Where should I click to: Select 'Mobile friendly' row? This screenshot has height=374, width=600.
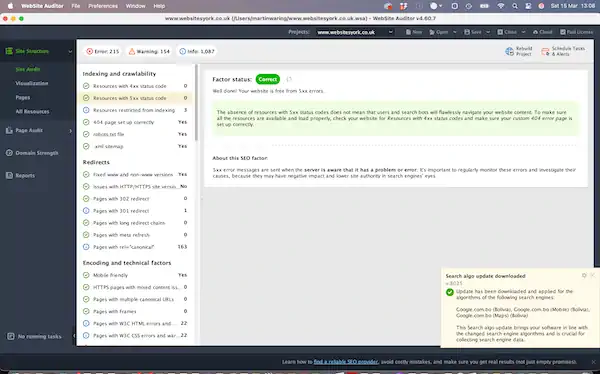tap(135, 275)
